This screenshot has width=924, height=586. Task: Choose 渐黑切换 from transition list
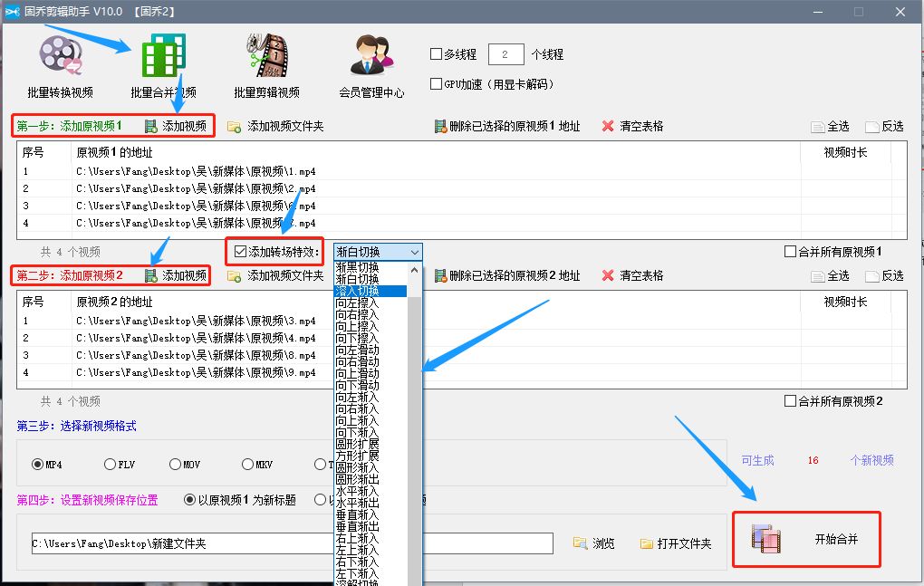371,267
